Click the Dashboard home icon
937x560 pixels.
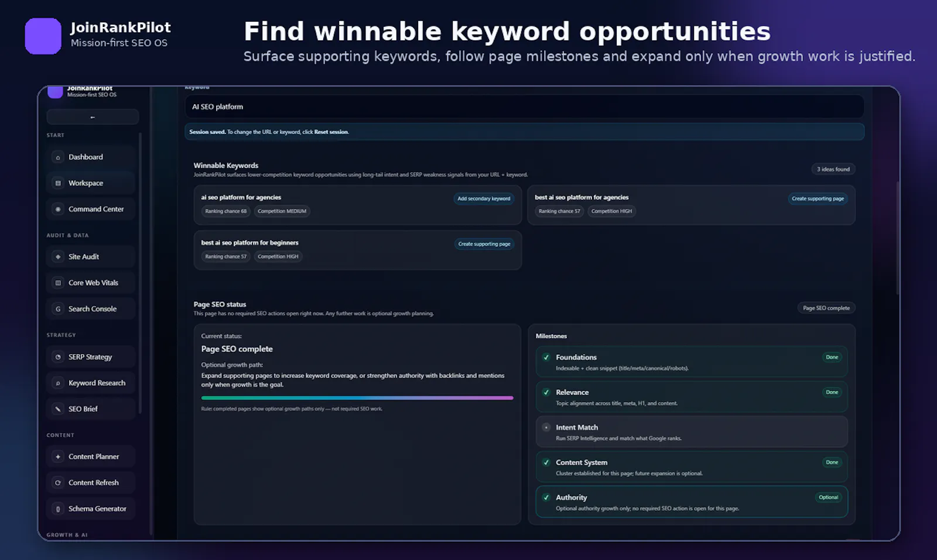(58, 157)
